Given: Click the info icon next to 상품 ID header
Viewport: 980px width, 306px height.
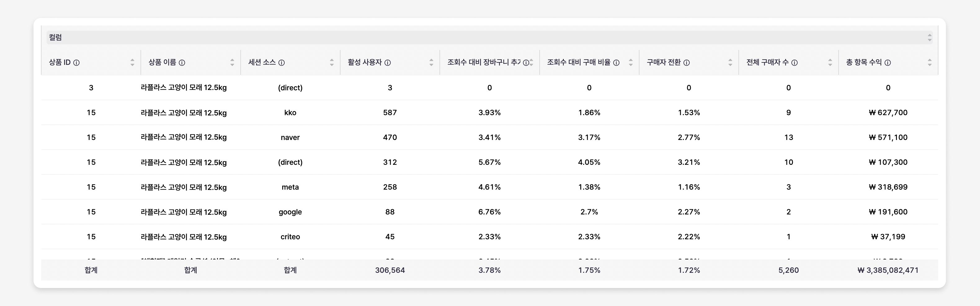Looking at the screenshot, I should pyautogui.click(x=77, y=62).
